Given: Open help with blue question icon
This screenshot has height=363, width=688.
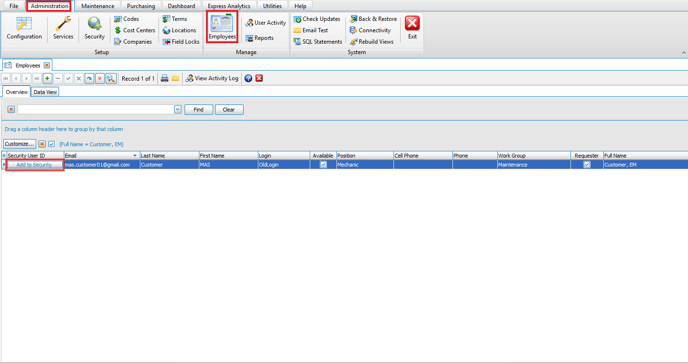Looking at the screenshot, I should 248,79.
